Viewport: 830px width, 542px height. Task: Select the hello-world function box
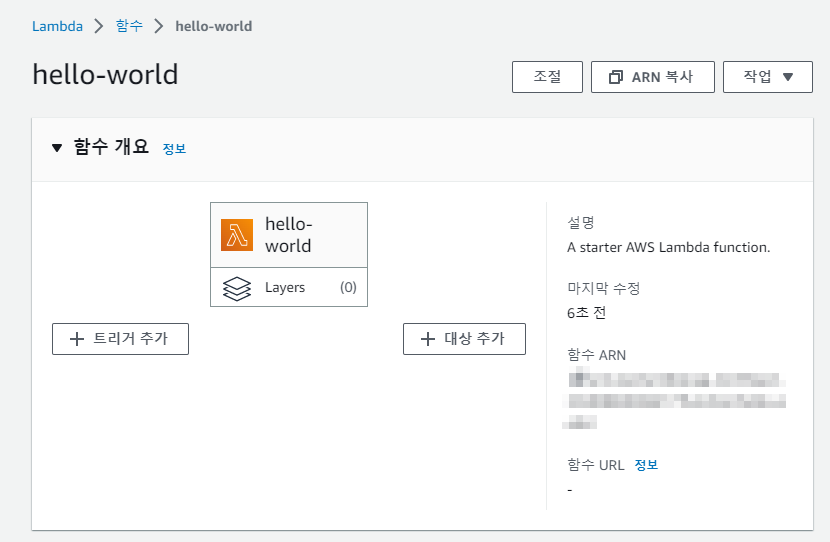(289, 235)
